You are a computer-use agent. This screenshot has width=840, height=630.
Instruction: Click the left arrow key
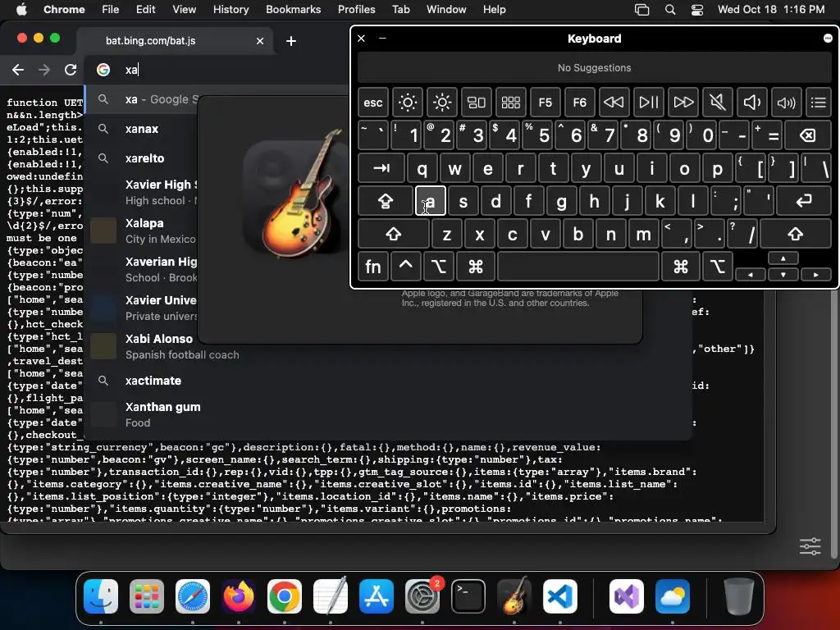point(750,274)
